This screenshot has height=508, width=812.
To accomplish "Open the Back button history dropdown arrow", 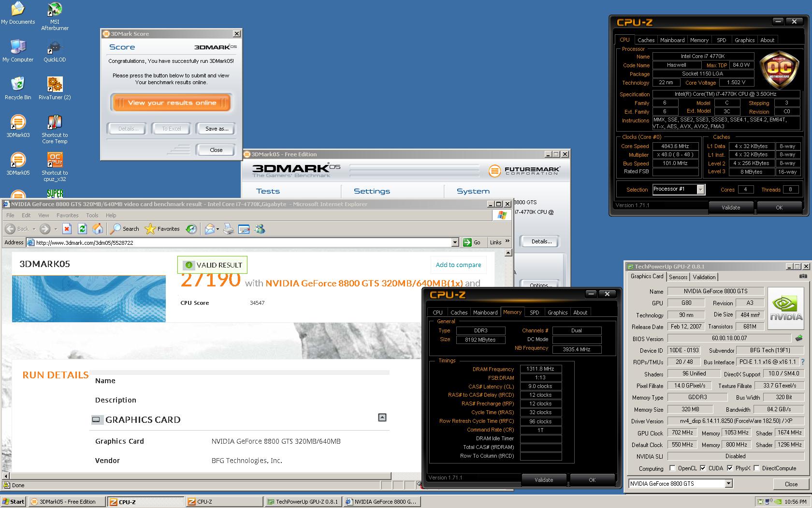I will tap(34, 229).
